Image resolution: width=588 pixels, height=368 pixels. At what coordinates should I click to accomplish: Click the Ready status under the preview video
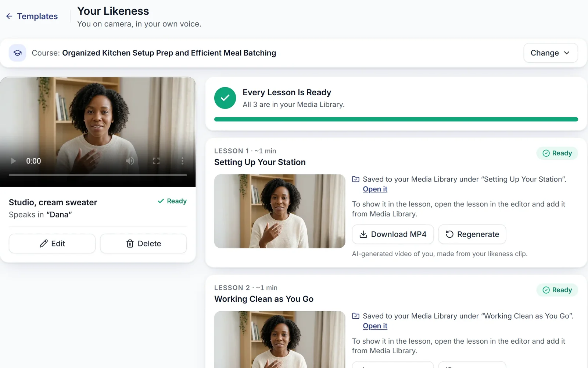pyautogui.click(x=172, y=201)
